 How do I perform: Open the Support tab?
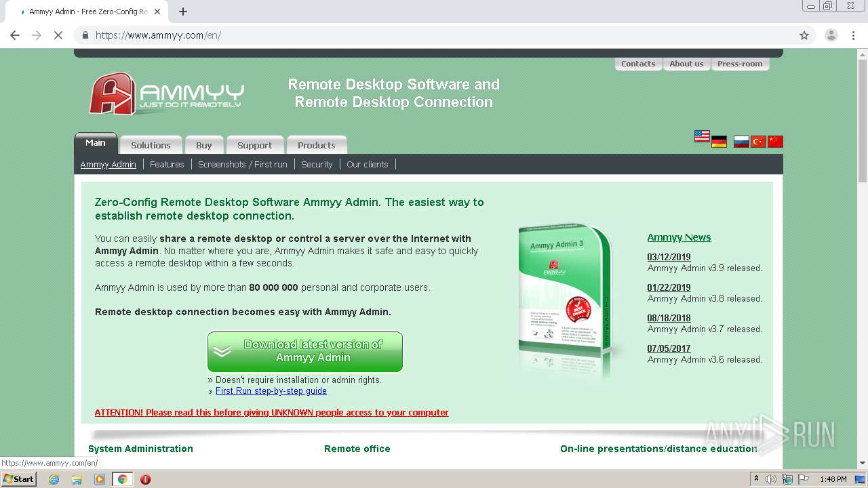[255, 145]
